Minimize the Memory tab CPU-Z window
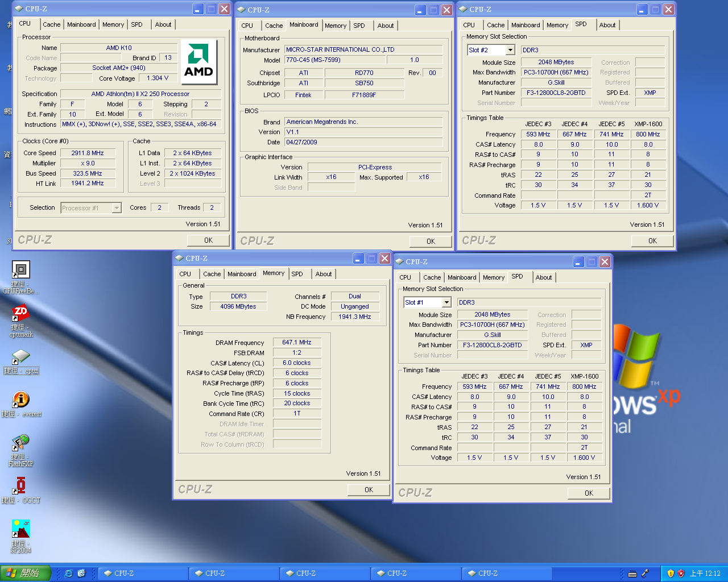Image resolution: width=728 pixels, height=582 pixels. [358, 259]
